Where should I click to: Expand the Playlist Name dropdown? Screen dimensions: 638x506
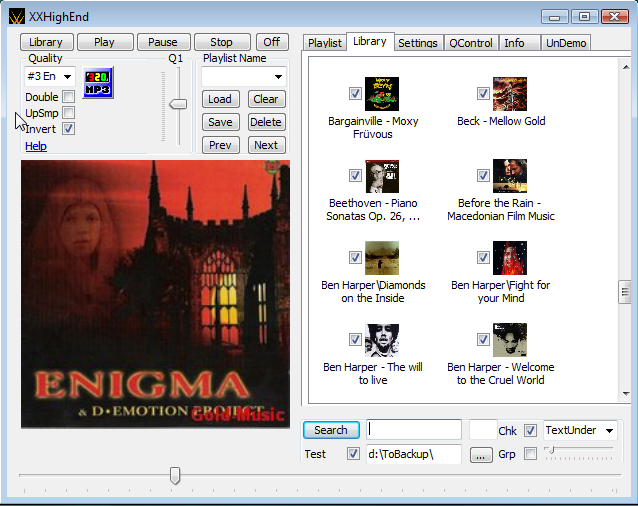[244, 76]
